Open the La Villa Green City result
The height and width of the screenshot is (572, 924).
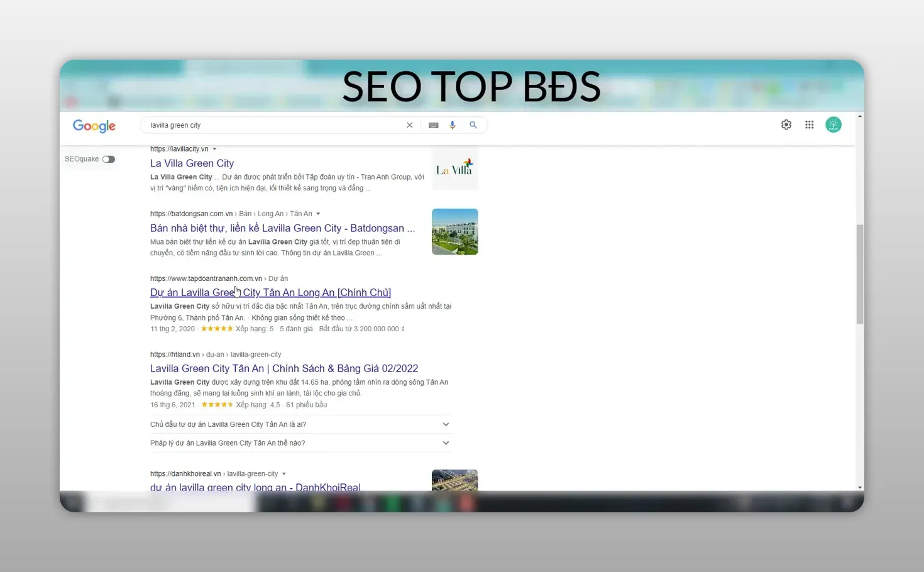point(192,163)
